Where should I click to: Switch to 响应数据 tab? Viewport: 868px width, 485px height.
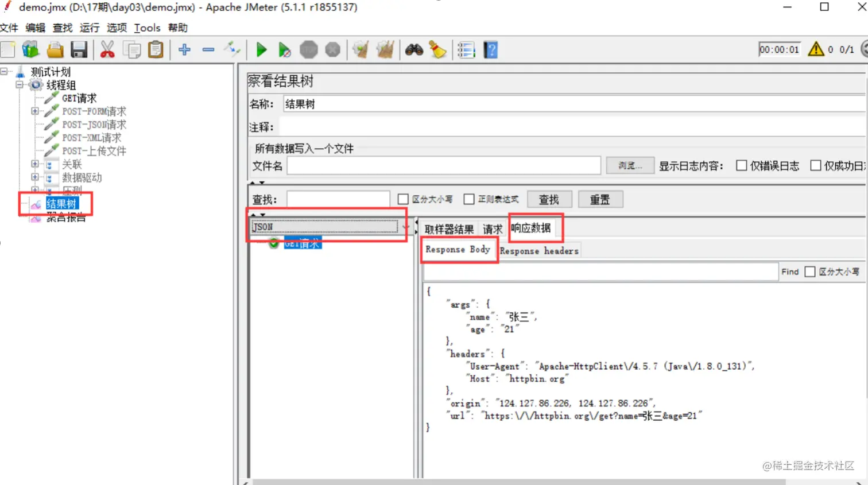point(532,228)
